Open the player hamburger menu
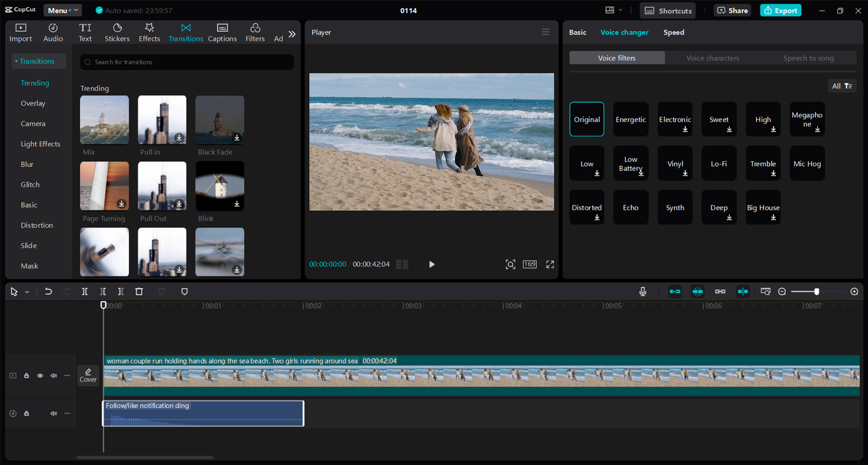868x465 pixels. tap(546, 32)
